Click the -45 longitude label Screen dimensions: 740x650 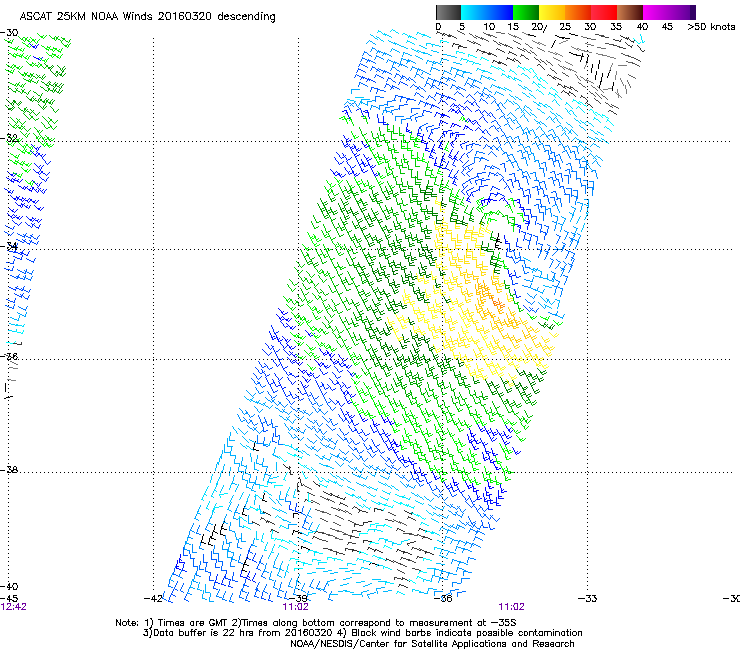(9, 598)
